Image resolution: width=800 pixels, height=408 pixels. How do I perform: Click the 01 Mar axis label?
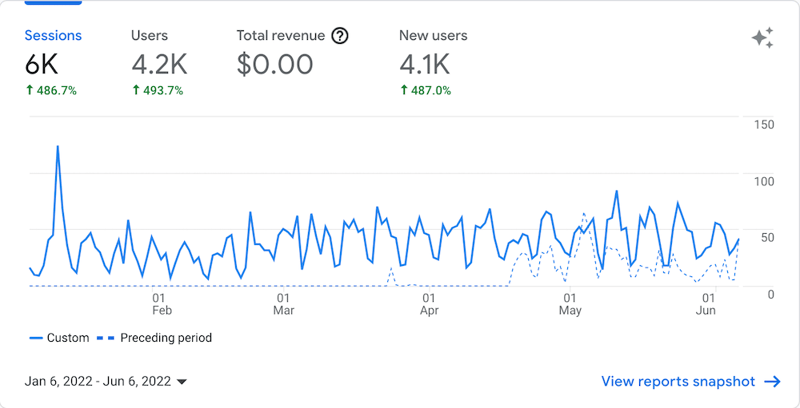coord(283,304)
